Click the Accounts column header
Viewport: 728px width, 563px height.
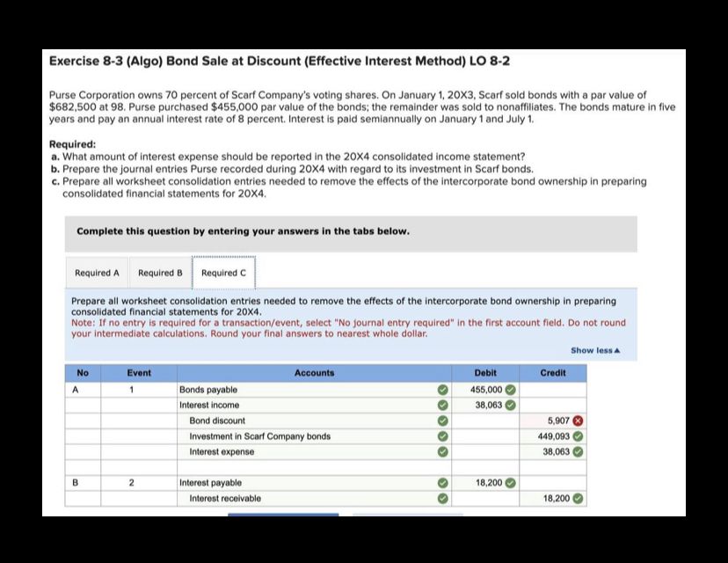click(314, 373)
